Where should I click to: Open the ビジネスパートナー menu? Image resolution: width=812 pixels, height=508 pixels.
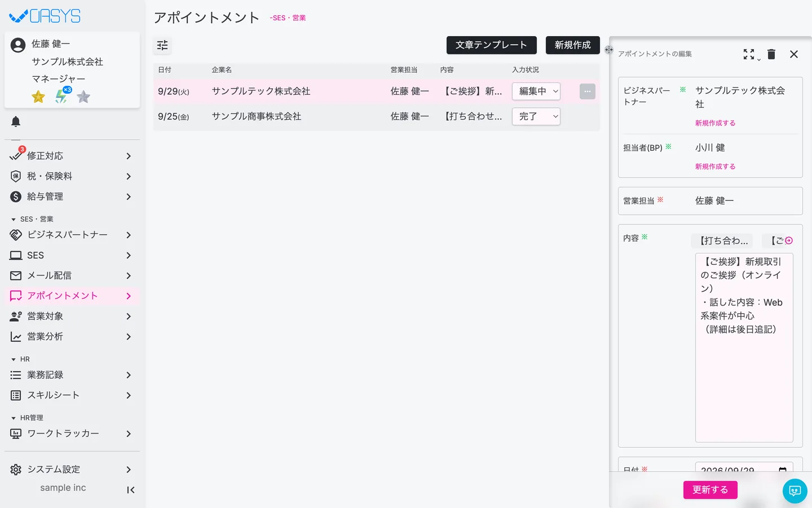pos(72,235)
